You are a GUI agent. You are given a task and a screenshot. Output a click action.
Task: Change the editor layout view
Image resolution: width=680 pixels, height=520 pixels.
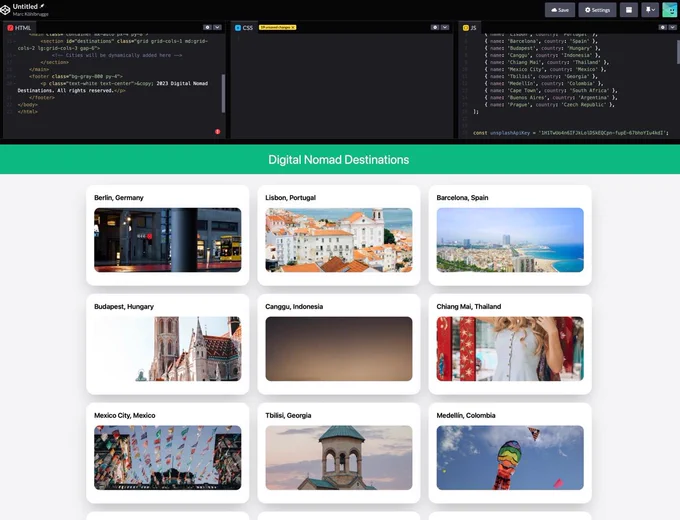[628, 10]
